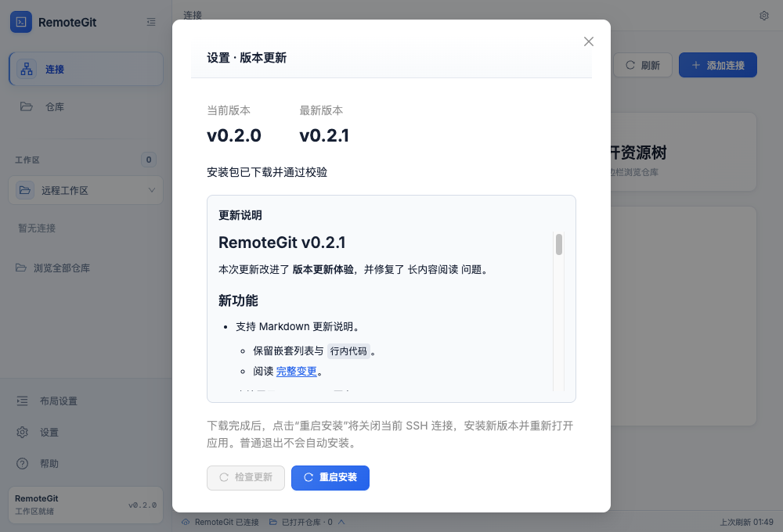Click the release notes scrollbar thumb

(x=559, y=245)
